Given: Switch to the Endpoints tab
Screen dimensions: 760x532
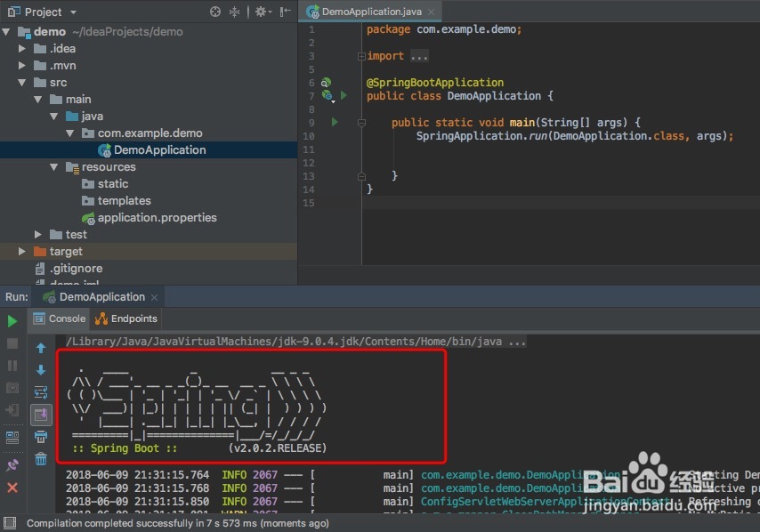Looking at the screenshot, I should tap(126, 318).
